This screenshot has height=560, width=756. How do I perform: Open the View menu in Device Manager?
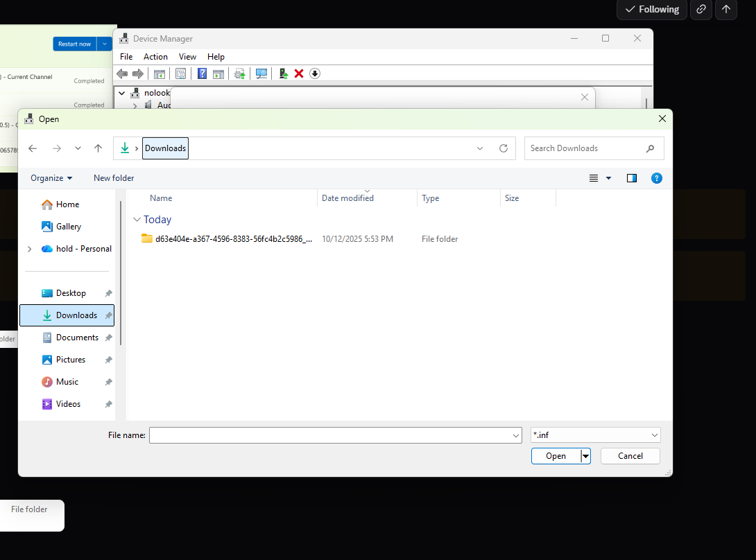pyautogui.click(x=187, y=57)
